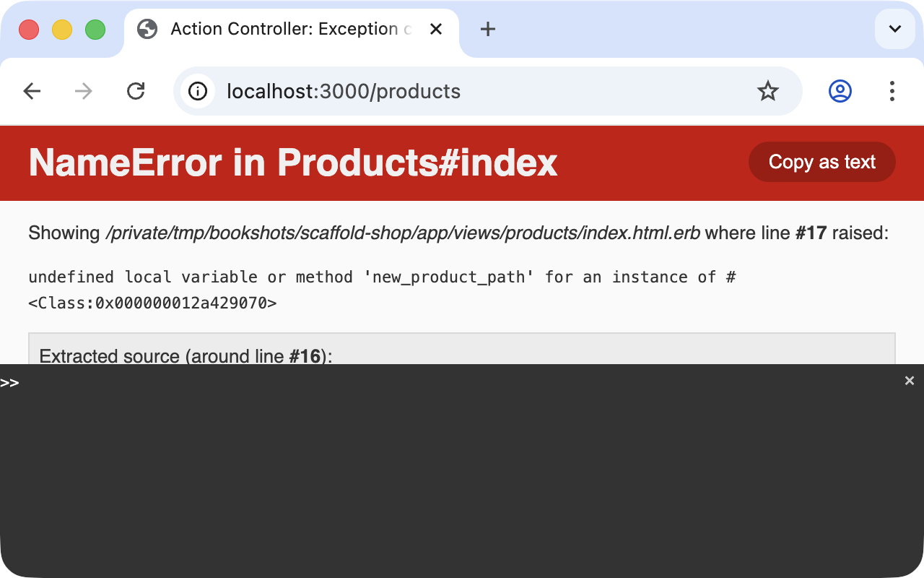Image resolution: width=924 pixels, height=578 pixels.
Task: Click the yellow minimize traffic light
Action: [62, 30]
